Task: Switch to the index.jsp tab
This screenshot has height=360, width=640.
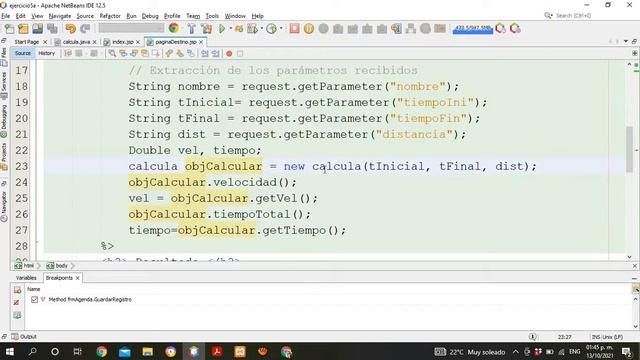Action: click(x=122, y=42)
